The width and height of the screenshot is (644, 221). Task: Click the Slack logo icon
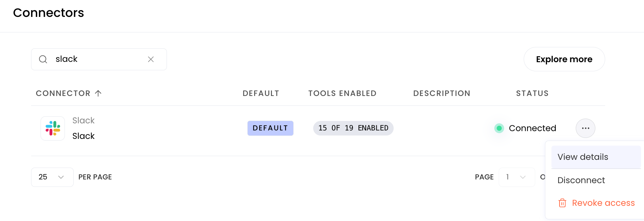click(x=53, y=128)
